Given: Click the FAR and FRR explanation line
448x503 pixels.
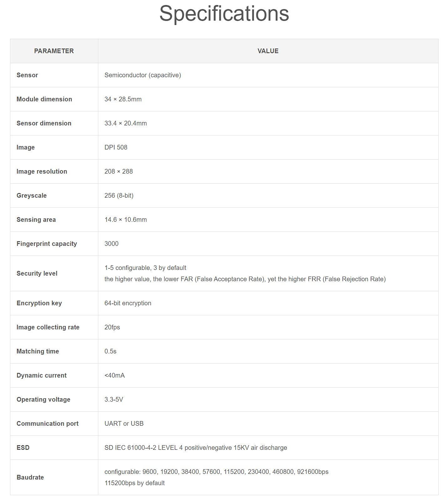Looking at the screenshot, I should click(245, 279).
